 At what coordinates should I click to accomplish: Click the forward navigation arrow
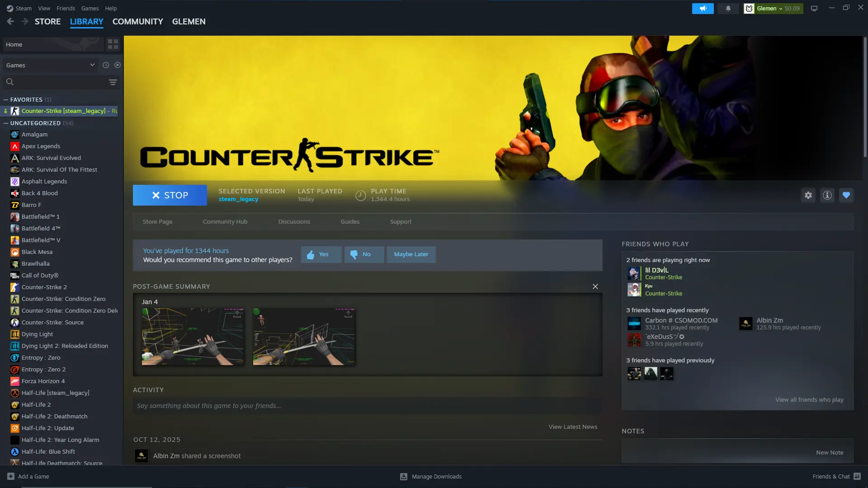coord(25,21)
